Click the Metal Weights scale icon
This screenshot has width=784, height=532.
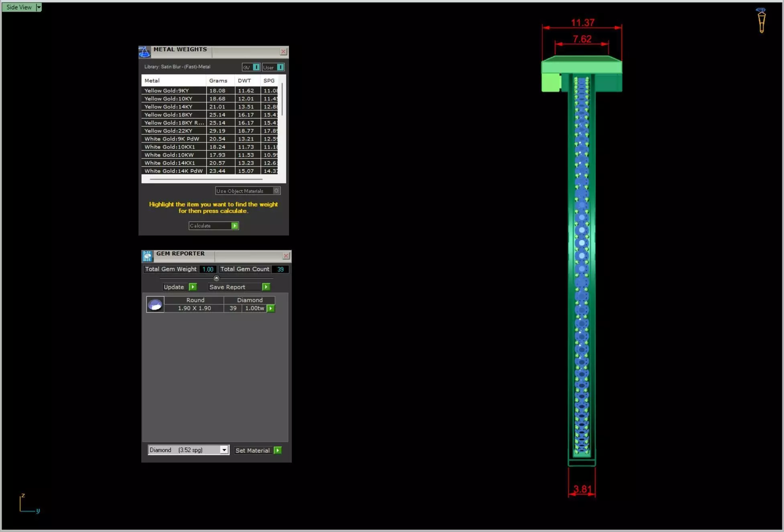coord(145,52)
